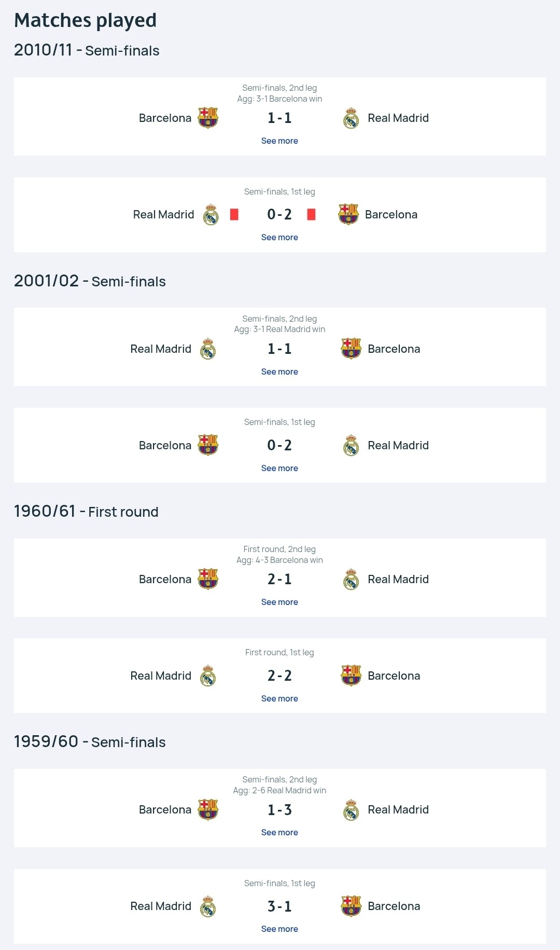Viewport: 560px width, 950px height.
Task: Click Barcelona's red card icon, 2010/11 first leg
Action: [x=311, y=214]
